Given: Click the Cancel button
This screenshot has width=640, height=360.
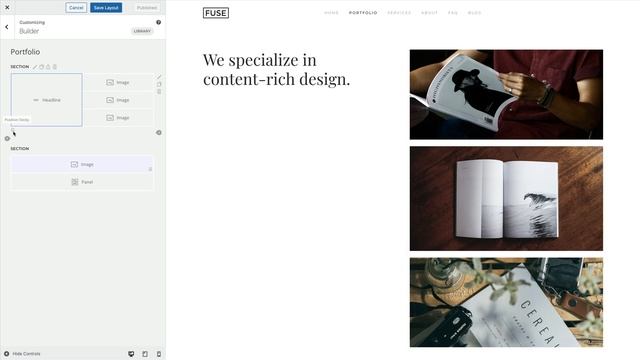Looking at the screenshot, I should pyautogui.click(x=76, y=7).
